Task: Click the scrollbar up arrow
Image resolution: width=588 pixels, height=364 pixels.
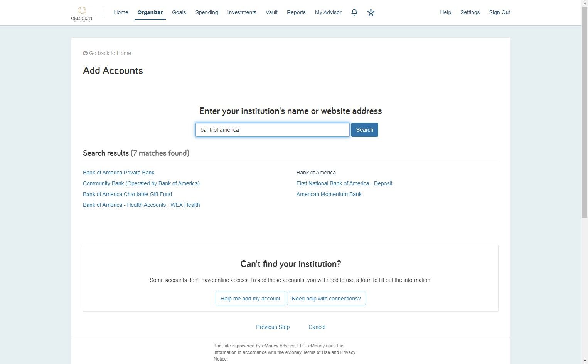Action: [x=585, y=3]
